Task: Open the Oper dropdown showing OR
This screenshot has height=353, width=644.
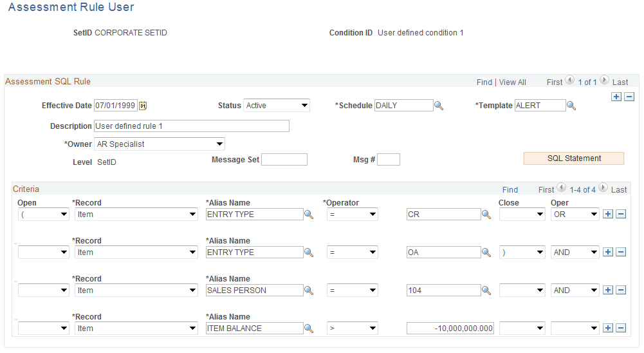Action: [x=575, y=215]
